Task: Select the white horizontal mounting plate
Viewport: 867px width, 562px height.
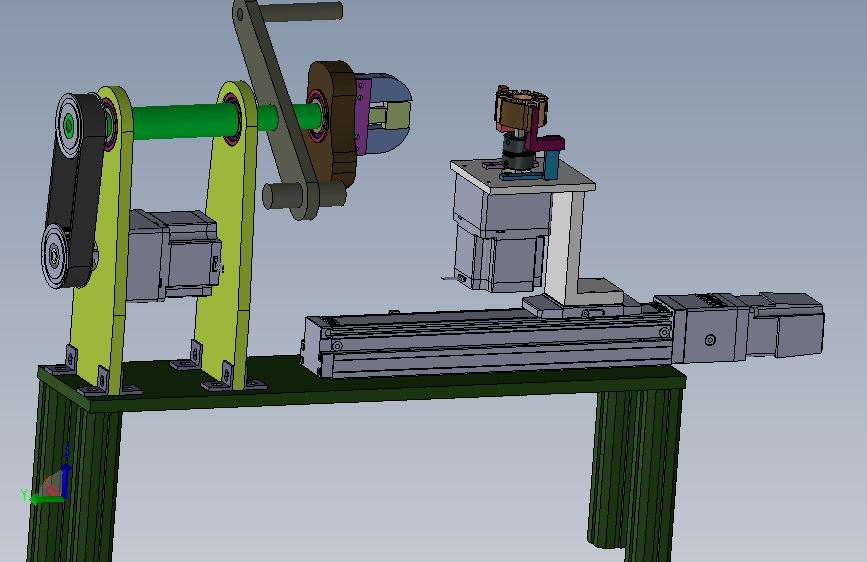Action: (523, 177)
